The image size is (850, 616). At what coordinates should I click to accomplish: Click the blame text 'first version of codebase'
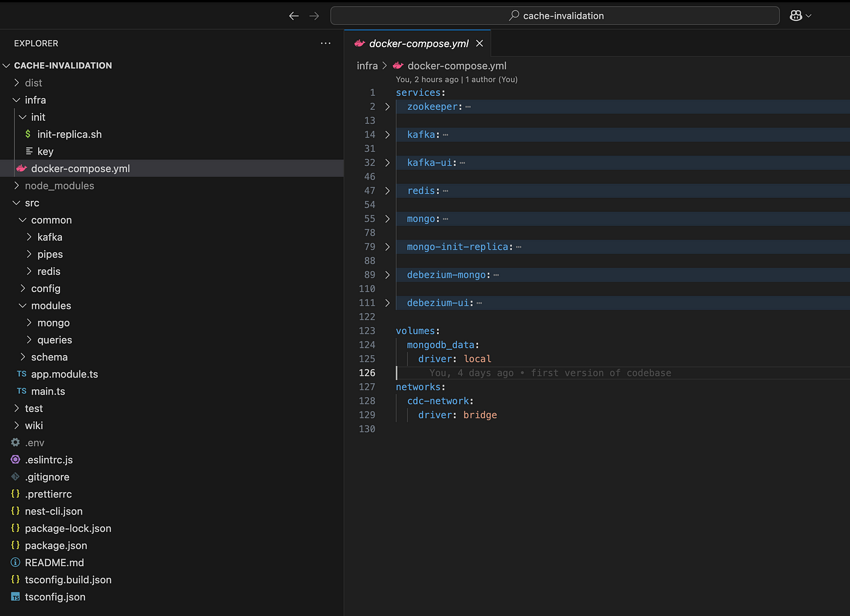point(601,373)
